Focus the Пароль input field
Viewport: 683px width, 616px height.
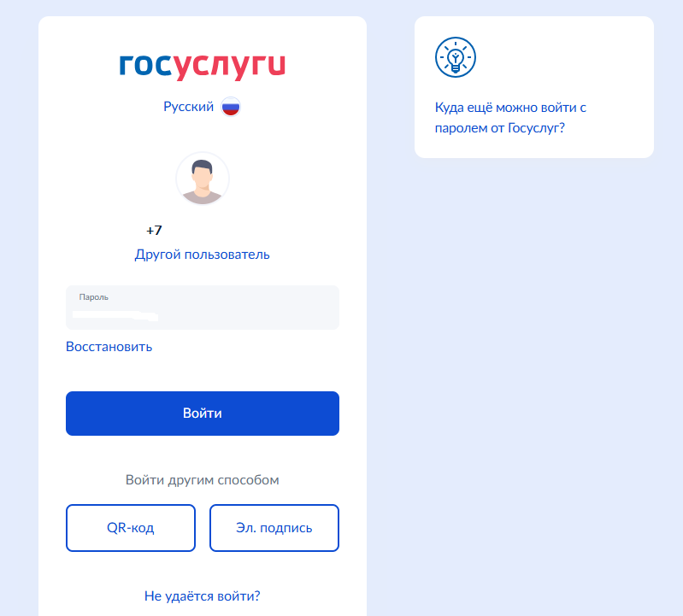pos(203,308)
